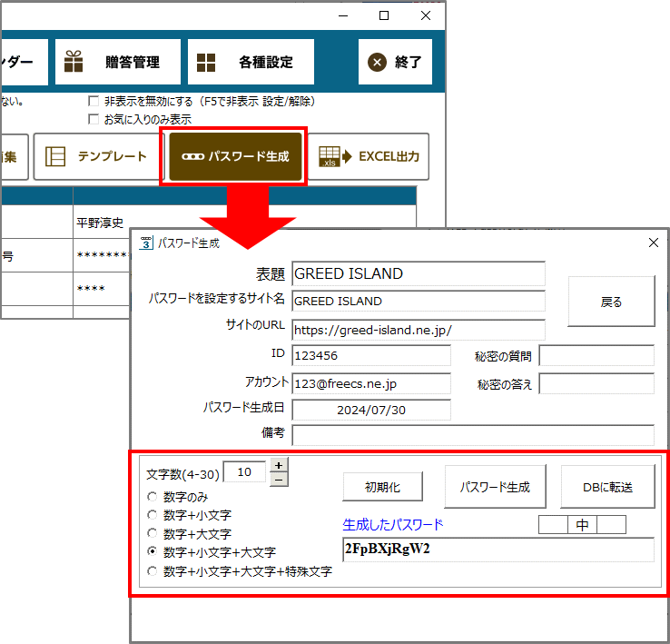
Task: Select 数字+小文字 radio option
Action: click(152, 515)
